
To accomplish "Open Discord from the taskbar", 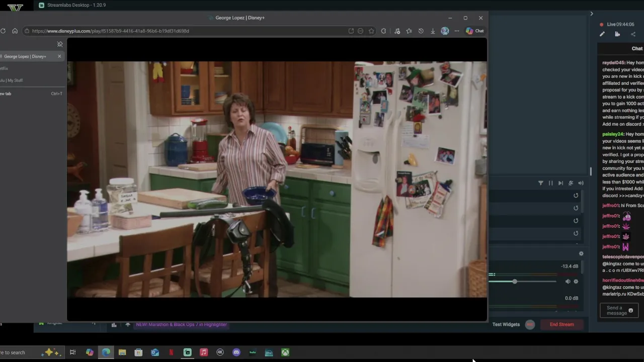I will pos(236,352).
